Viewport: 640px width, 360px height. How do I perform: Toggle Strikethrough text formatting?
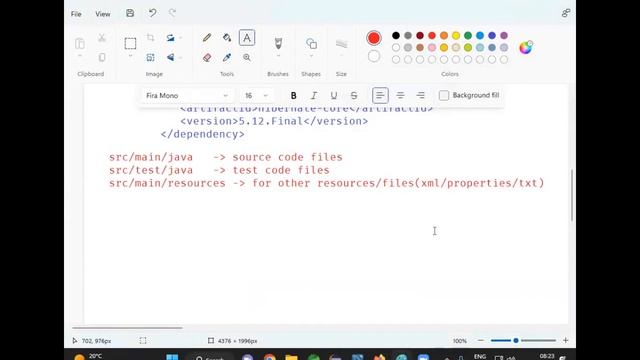pos(354,96)
